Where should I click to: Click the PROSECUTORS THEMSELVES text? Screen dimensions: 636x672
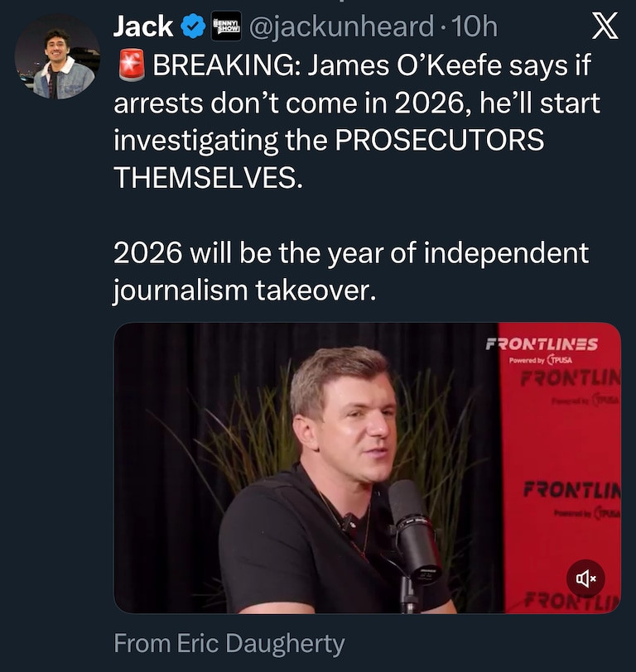pyautogui.click(x=331, y=157)
